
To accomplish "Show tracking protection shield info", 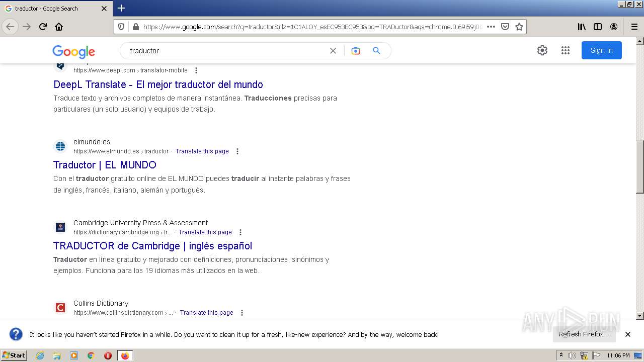I will click(x=121, y=27).
